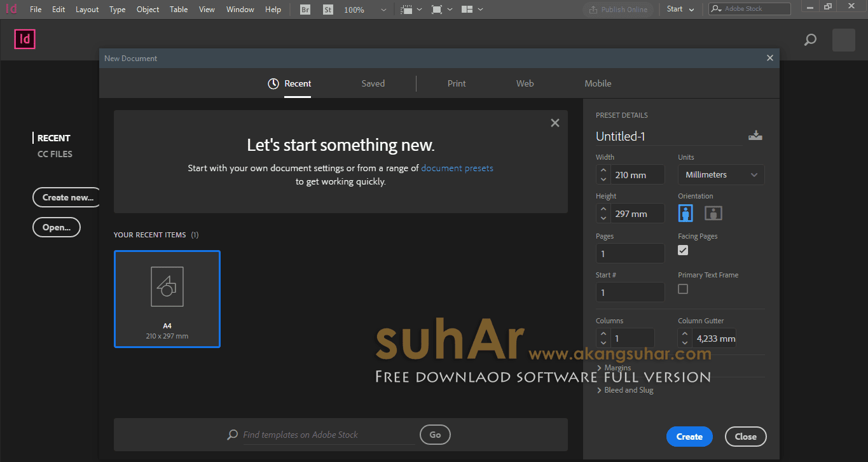This screenshot has height=462, width=868.
Task: Open Adobe Bridge via Br icon
Action: (305, 10)
